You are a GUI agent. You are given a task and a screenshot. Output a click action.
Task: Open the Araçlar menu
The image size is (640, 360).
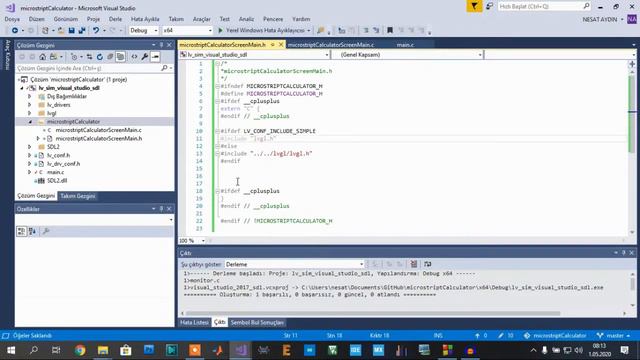point(201,19)
